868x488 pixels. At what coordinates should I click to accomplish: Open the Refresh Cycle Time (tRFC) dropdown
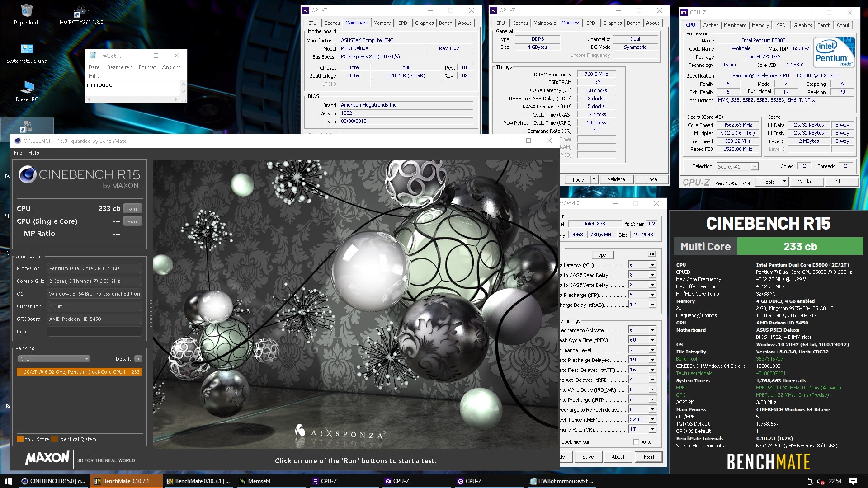pyautogui.click(x=652, y=340)
